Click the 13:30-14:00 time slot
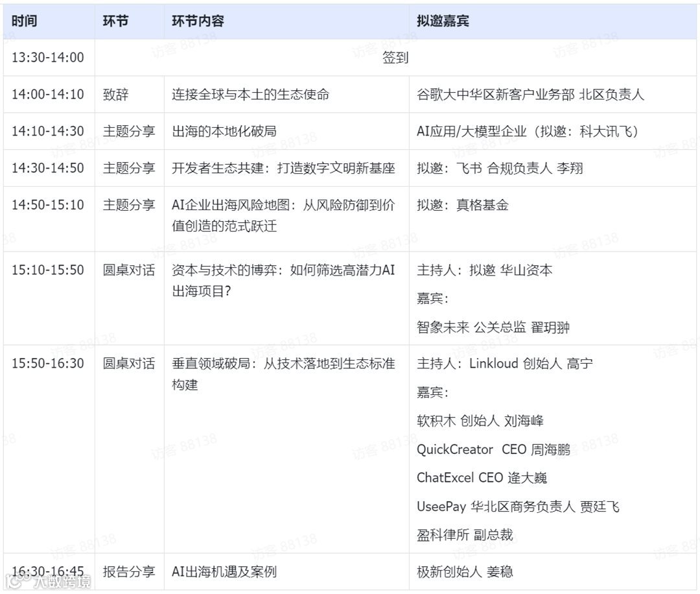 click(x=47, y=57)
